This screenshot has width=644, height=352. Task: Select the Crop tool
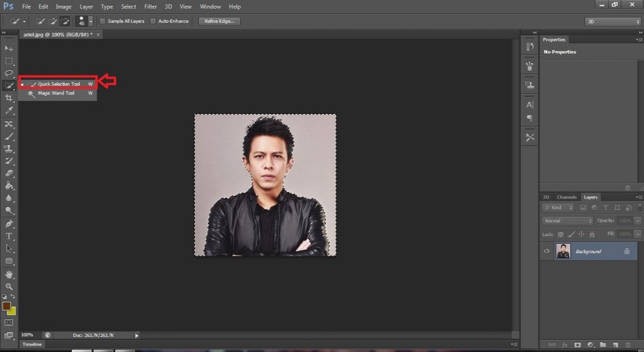point(9,98)
